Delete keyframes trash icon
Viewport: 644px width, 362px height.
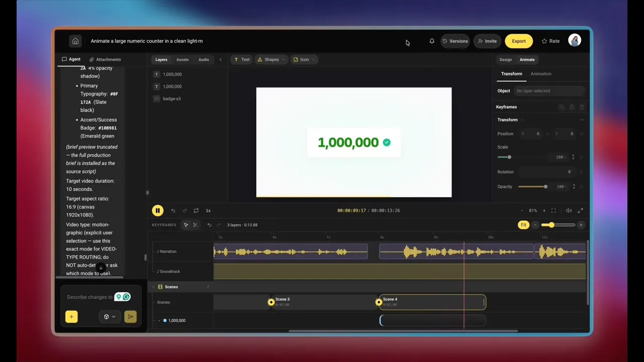[x=582, y=107]
